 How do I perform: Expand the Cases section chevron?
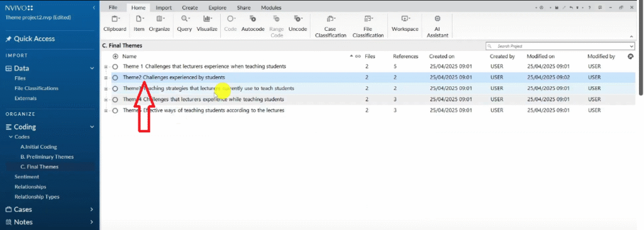92,209
